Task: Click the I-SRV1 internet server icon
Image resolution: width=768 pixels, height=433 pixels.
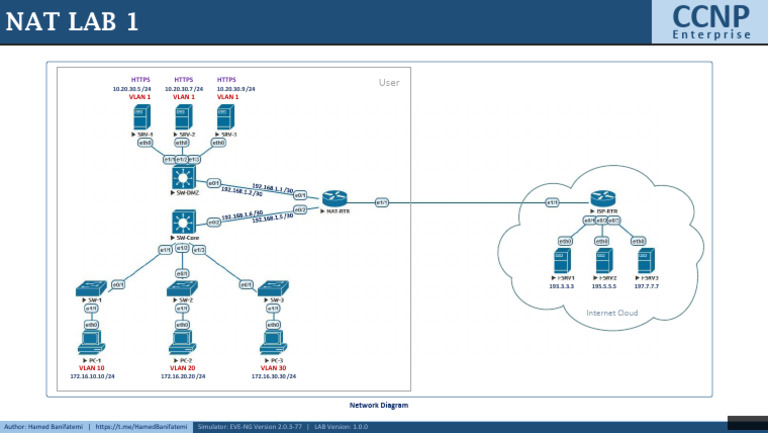Action: pos(562,261)
